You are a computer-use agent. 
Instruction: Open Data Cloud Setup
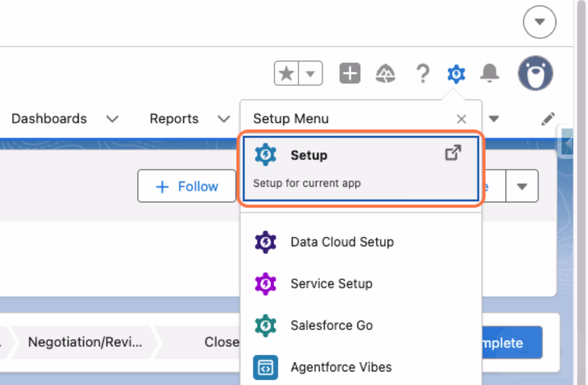coord(361,242)
